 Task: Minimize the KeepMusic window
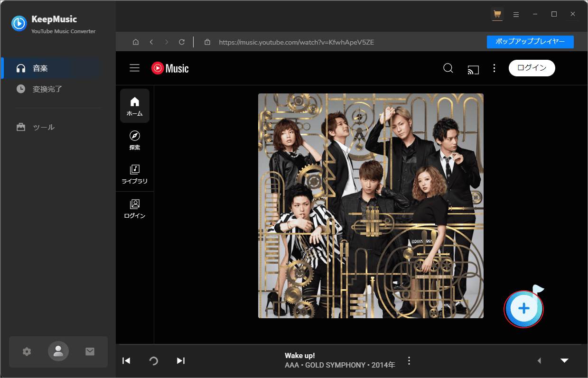click(x=535, y=14)
